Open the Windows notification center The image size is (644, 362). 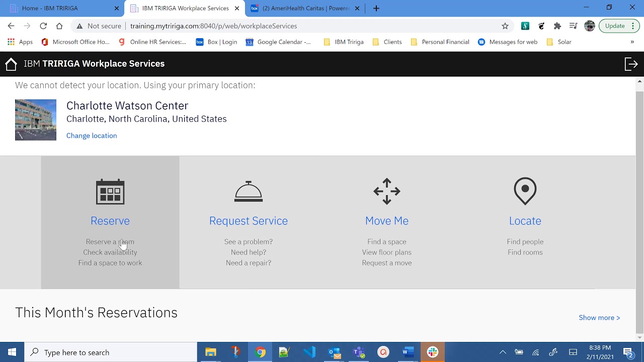[628, 352]
